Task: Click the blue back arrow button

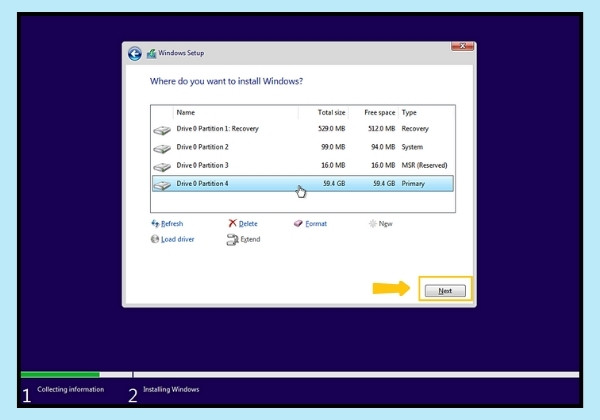Action: pos(135,54)
